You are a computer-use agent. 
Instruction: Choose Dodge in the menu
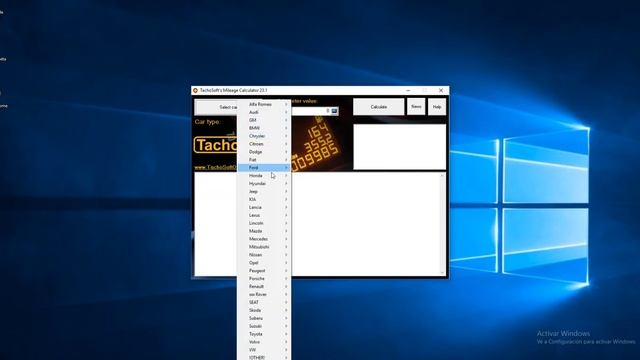(x=264, y=152)
